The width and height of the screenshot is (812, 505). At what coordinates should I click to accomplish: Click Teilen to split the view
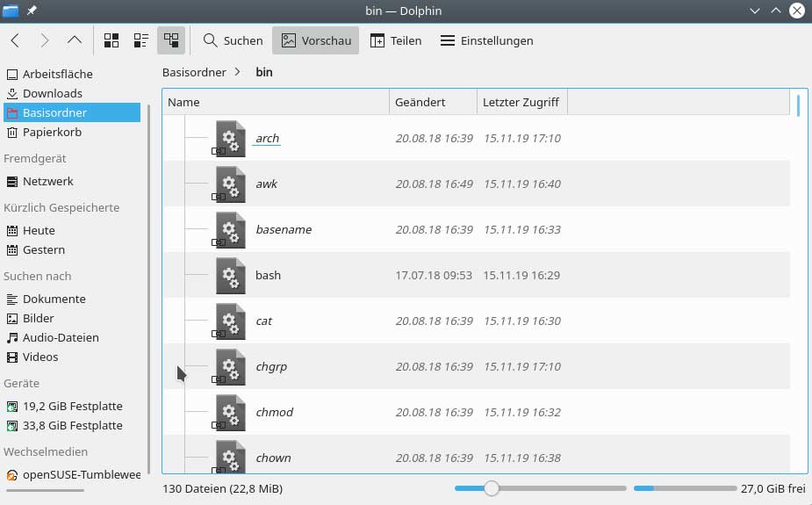coord(396,40)
